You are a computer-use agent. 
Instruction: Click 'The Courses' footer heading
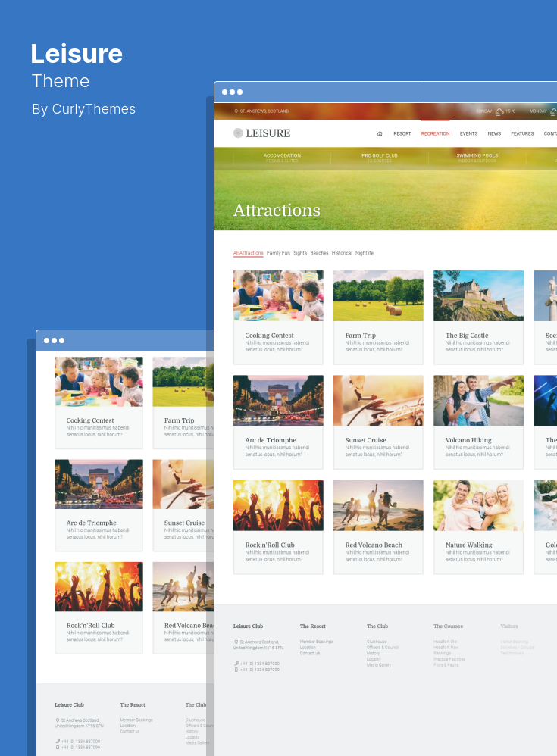coord(448,626)
